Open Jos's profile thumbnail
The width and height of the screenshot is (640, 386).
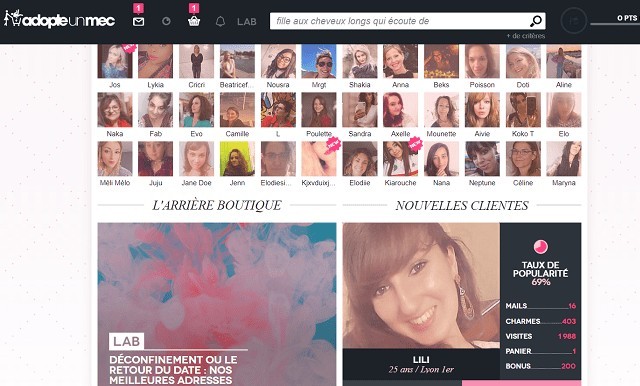pyautogui.click(x=115, y=61)
